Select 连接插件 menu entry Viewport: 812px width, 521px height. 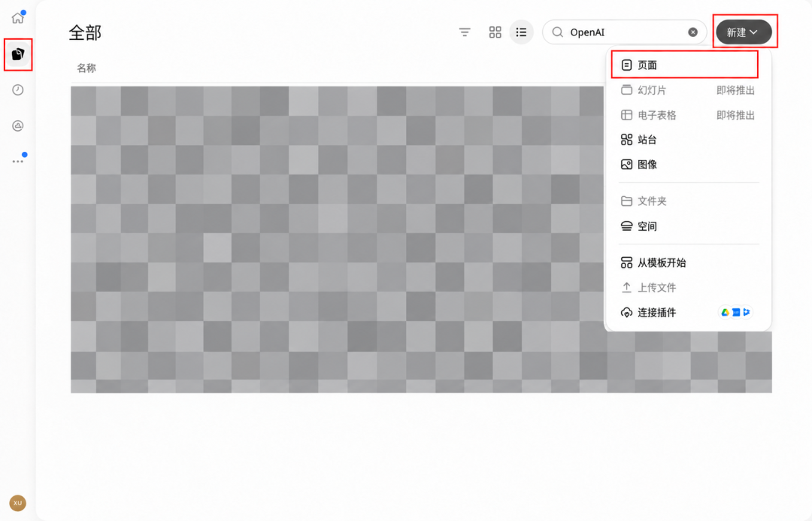688,312
